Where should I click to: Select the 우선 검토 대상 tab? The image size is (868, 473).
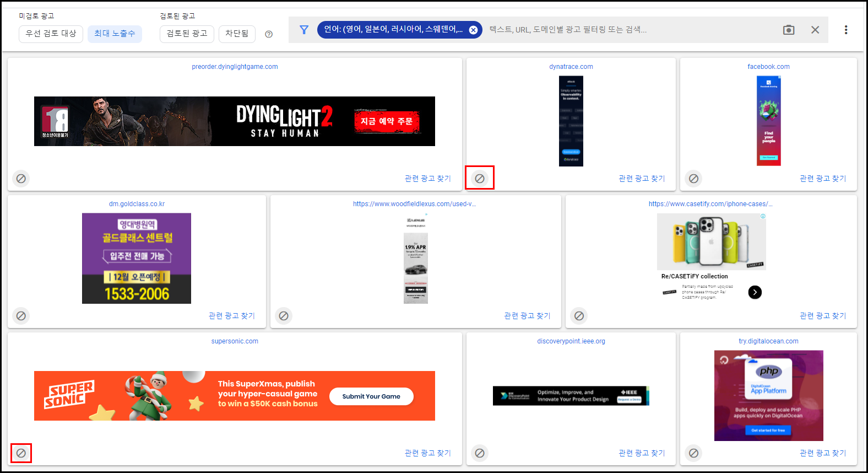[x=51, y=34]
